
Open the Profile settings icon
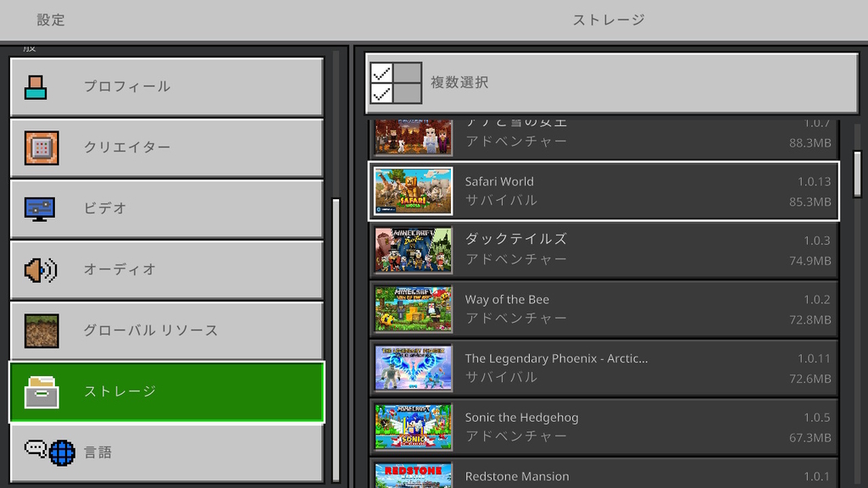[36, 87]
